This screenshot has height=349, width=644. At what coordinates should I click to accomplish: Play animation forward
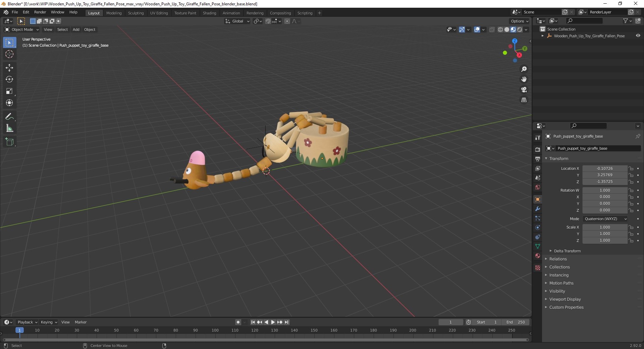273,322
